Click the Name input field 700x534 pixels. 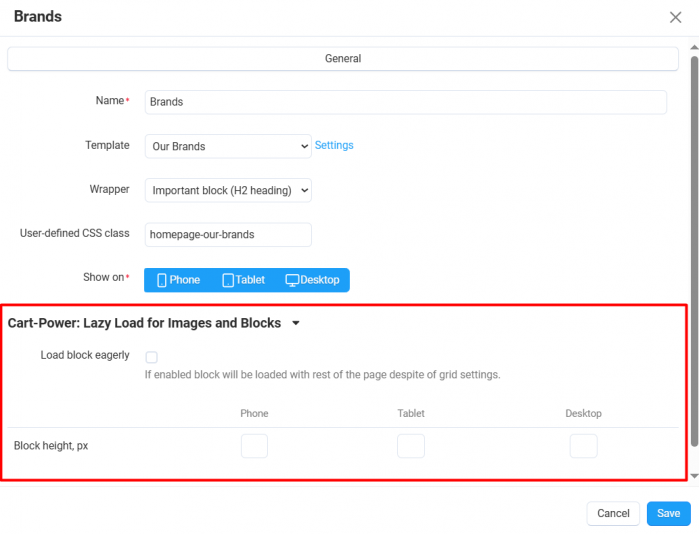tap(406, 102)
